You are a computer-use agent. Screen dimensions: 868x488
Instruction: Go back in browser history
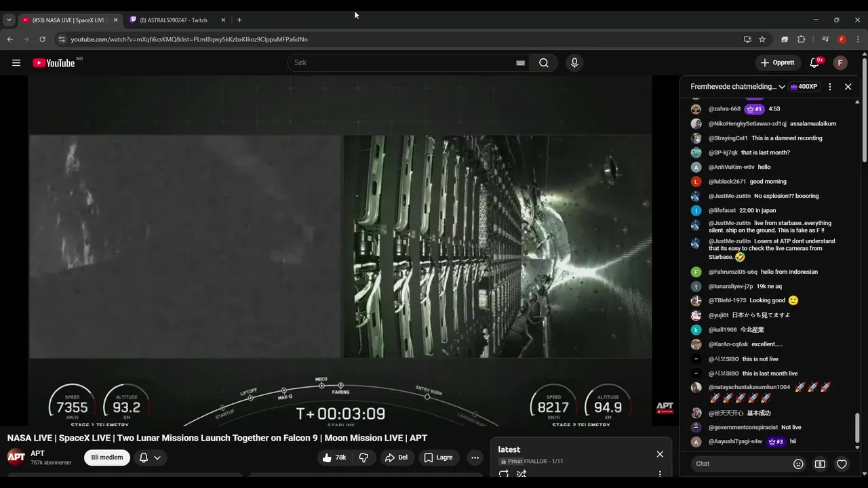click(10, 39)
